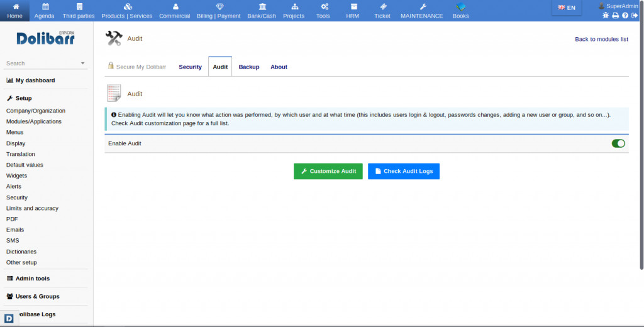Open the Ticket module
Image resolution: width=644 pixels, height=327 pixels.
click(382, 11)
